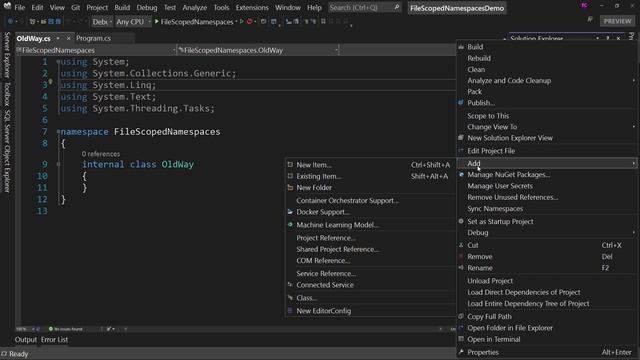Expand the Debug submenu arrow in context menu
The height and width of the screenshot is (360, 640).
click(x=633, y=232)
